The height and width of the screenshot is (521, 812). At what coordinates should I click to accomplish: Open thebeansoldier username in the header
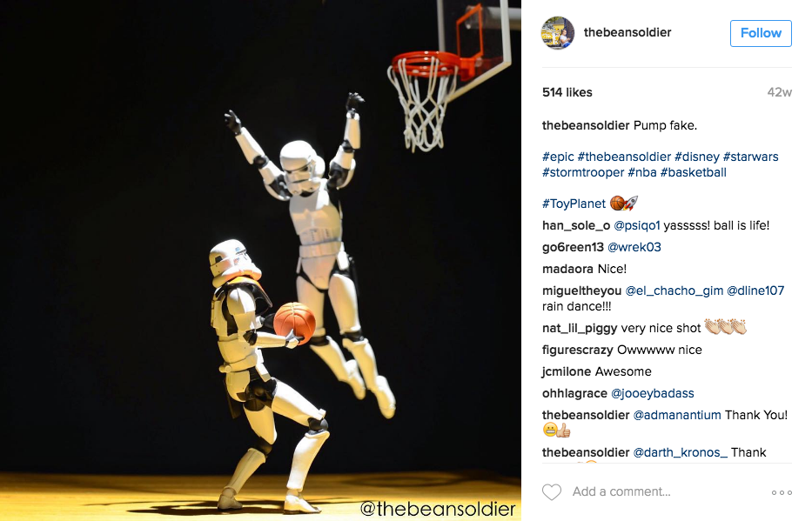(627, 32)
